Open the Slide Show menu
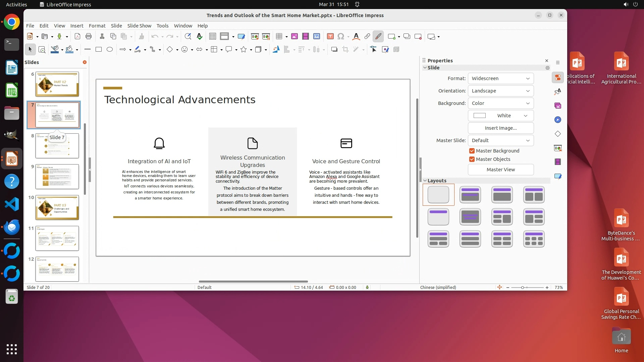This screenshot has width=644, height=362. (x=139, y=26)
